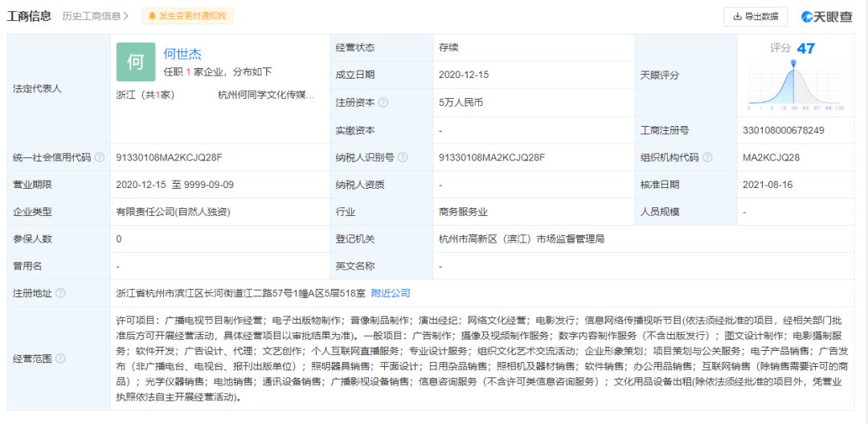Click the 天眼查 logo
The image size is (868, 424).
[x=826, y=17]
